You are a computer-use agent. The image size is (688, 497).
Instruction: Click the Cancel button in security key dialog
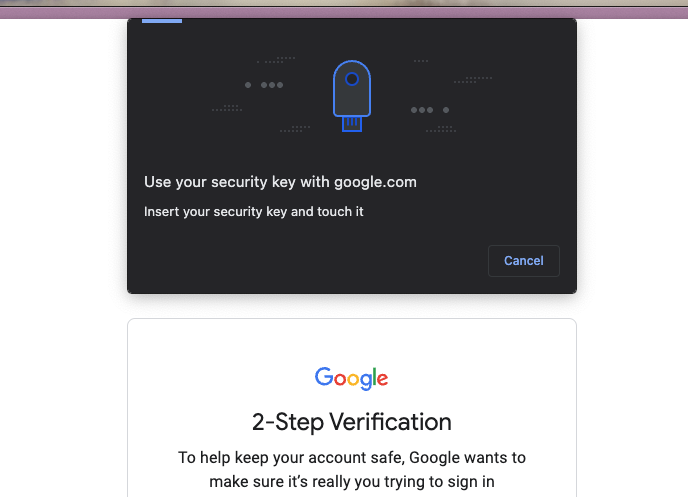[x=523, y=261]
